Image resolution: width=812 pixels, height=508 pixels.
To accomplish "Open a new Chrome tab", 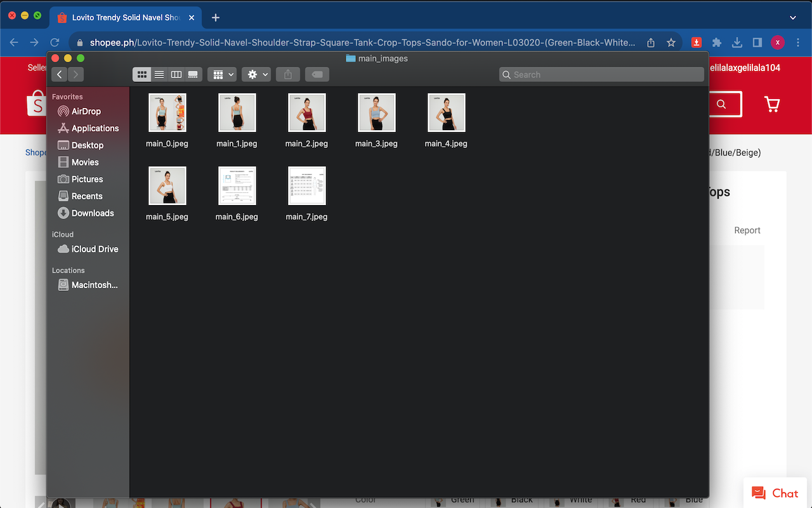I will coord(216,18).
